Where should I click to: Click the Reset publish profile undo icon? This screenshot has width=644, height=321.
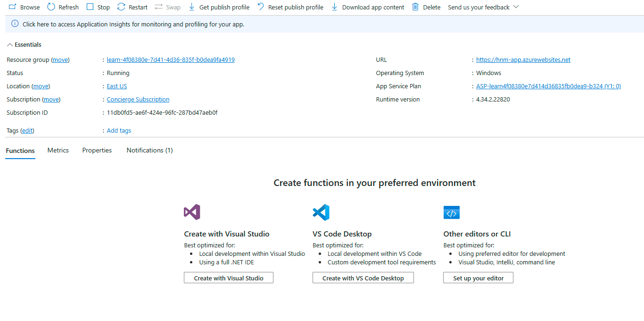[261, 7]
